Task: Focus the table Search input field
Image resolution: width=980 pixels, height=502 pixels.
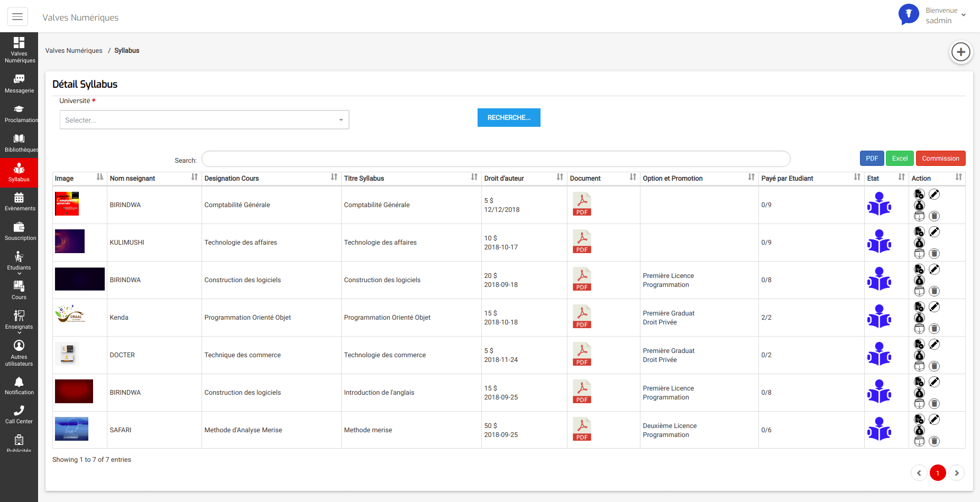Action: (496, 159)
